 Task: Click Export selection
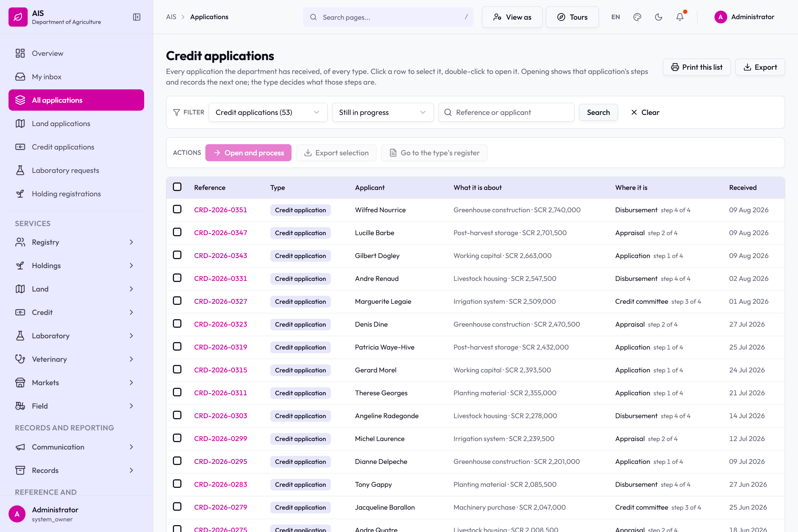click(336, 153)
